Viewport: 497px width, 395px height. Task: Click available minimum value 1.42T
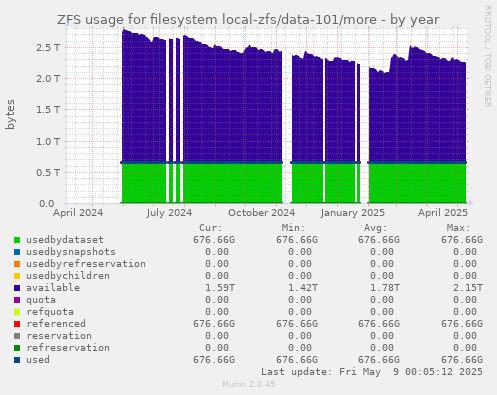pyautogui.click(x=303, y=288)
